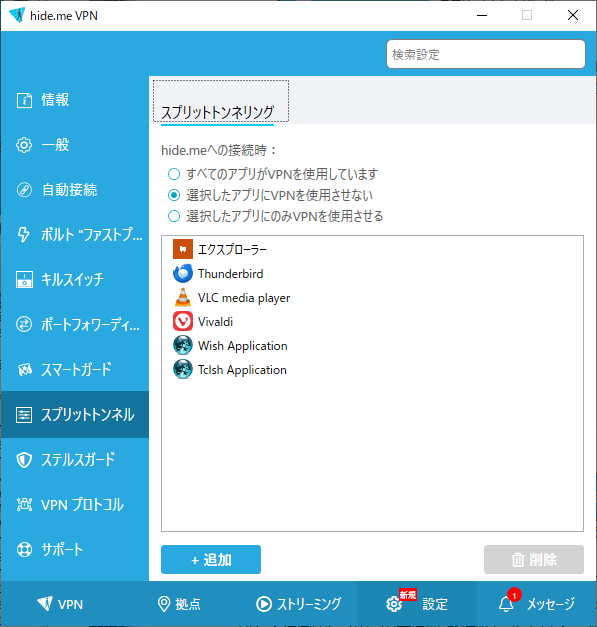597x627 pixels.
Task: Focus the 検索設定 search field
Action: point(485,54)
